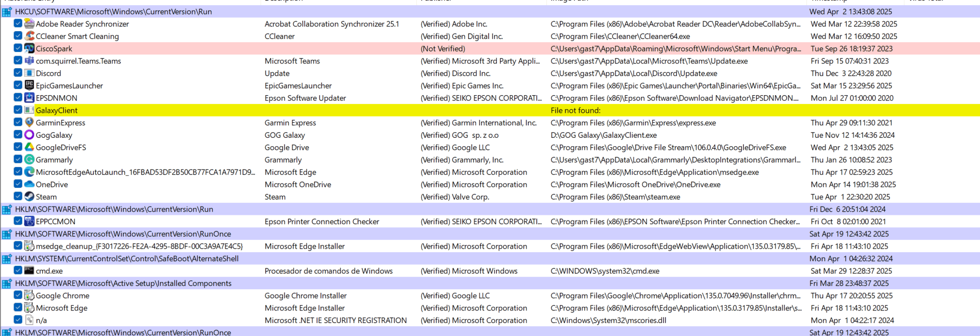Click the Grammarly entry icon
Image resolution: width=980 pixels, height=336 pixels.
[x=29, y=160]
